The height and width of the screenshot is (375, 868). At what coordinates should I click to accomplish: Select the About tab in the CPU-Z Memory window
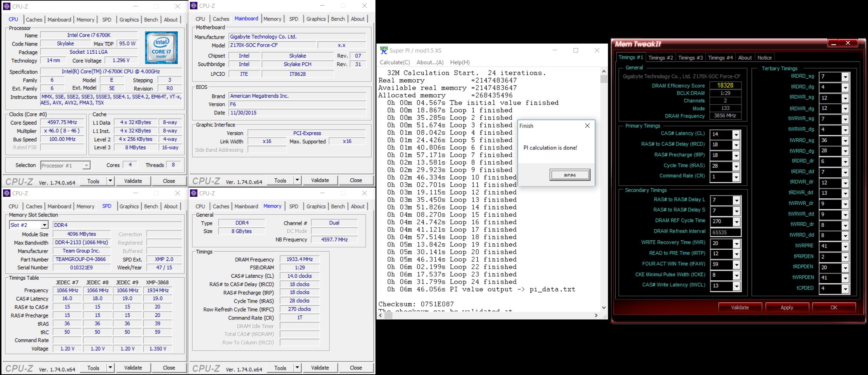357,206
